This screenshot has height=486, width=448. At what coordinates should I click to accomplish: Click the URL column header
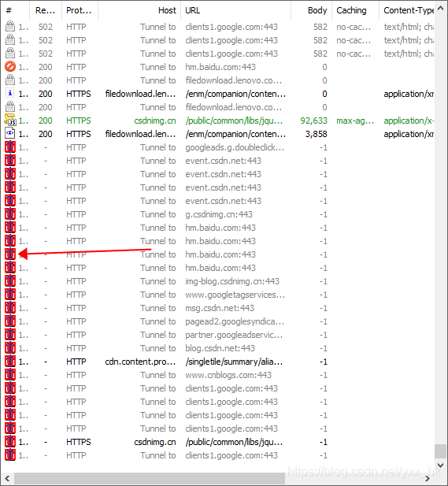pos(236,10)
